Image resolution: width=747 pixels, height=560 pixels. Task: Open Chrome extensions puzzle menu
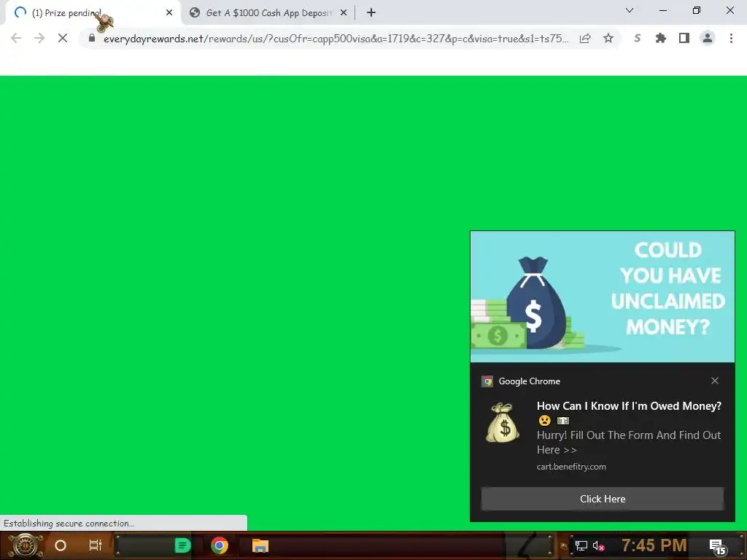coord(660,38)
